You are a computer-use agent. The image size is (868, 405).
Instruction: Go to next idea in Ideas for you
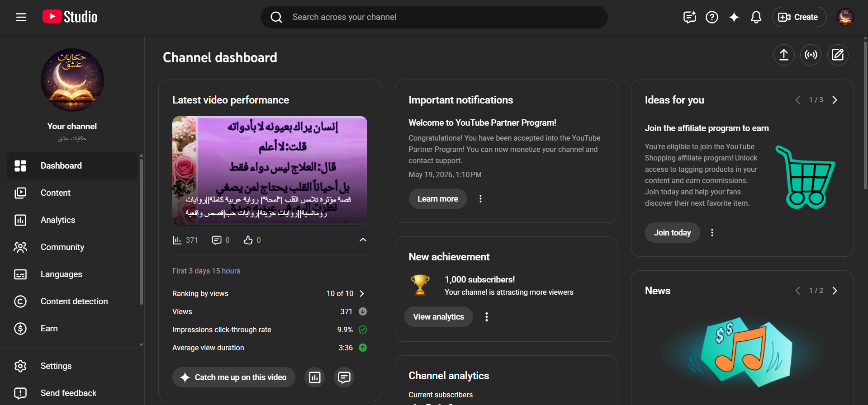tap(835, 100)
